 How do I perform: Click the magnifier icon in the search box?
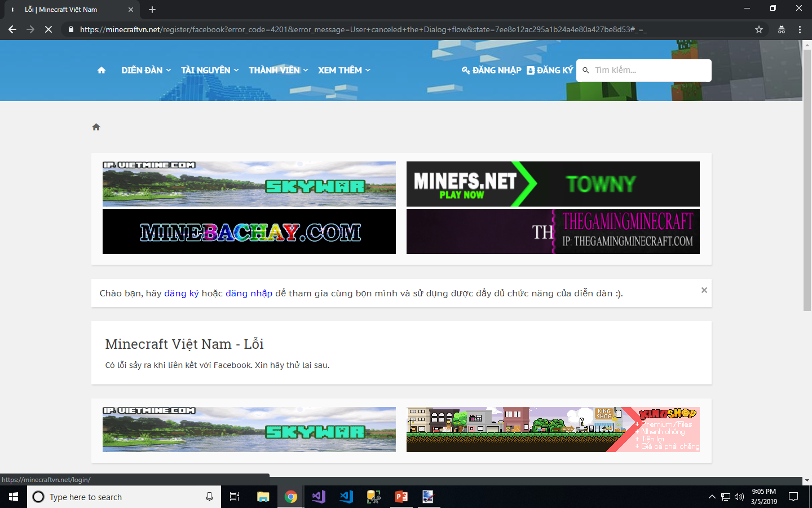pyautogui.click(x=586, y=70)
